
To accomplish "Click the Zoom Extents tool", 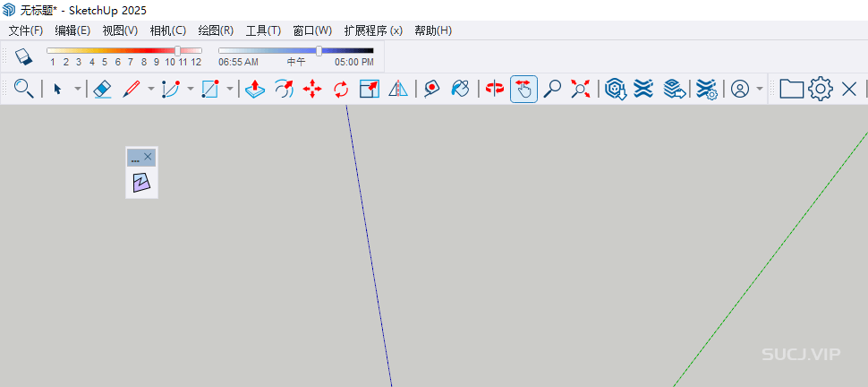I will (581, 89).
